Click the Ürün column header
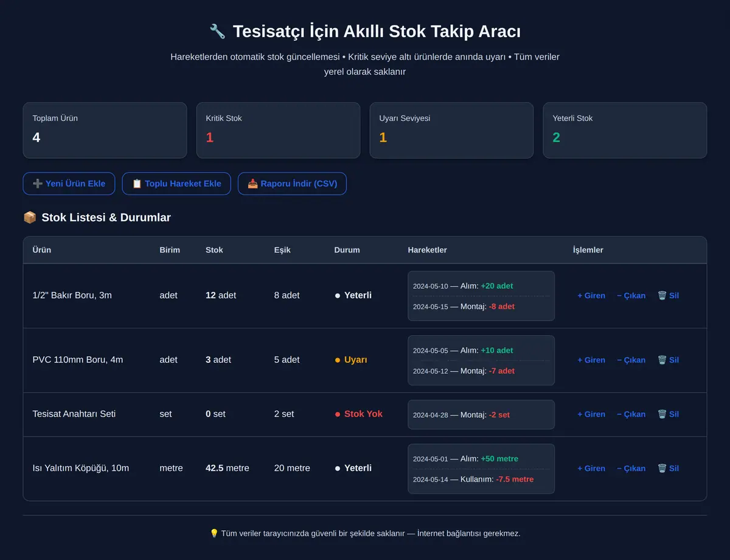The height and width of the screenshot is (560, 730). pyautogui.click(x=41, y=250)
